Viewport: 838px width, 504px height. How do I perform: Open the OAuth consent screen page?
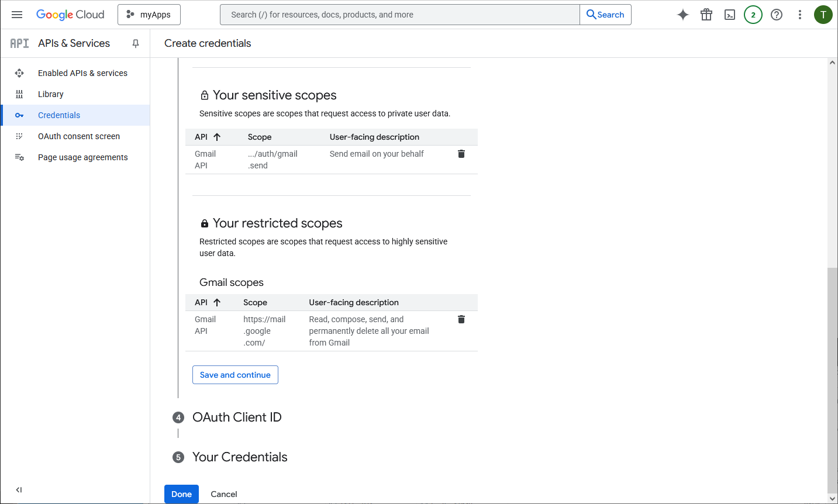tap(79, 136)
